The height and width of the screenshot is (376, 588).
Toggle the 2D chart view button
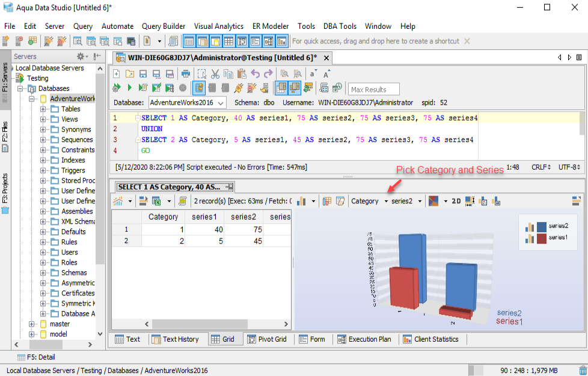coord(456,201)
